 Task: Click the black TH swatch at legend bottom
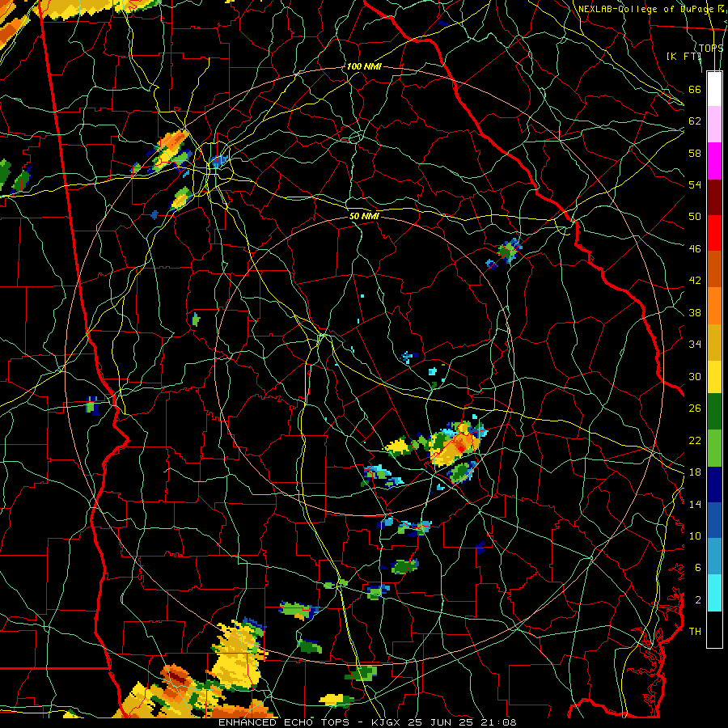click(x=714, y=629)
